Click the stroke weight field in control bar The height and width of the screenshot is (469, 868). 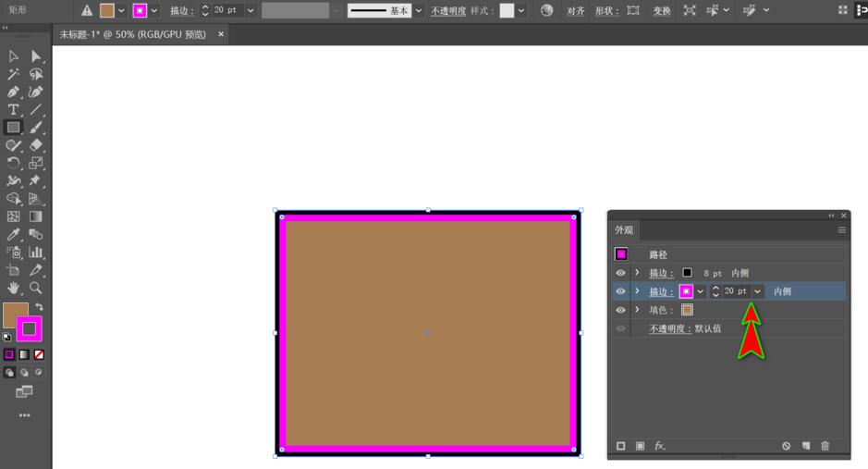click(229, 10)
